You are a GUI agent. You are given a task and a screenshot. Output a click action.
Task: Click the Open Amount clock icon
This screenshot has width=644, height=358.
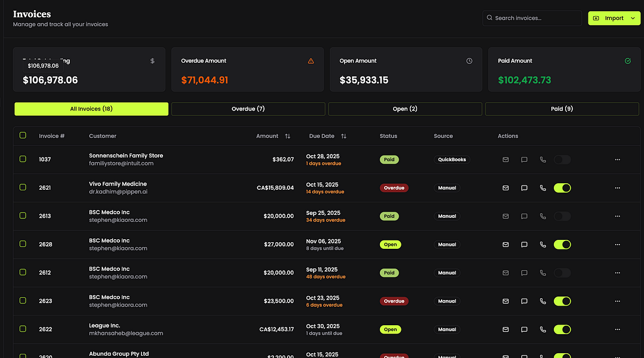pos(469,61)
